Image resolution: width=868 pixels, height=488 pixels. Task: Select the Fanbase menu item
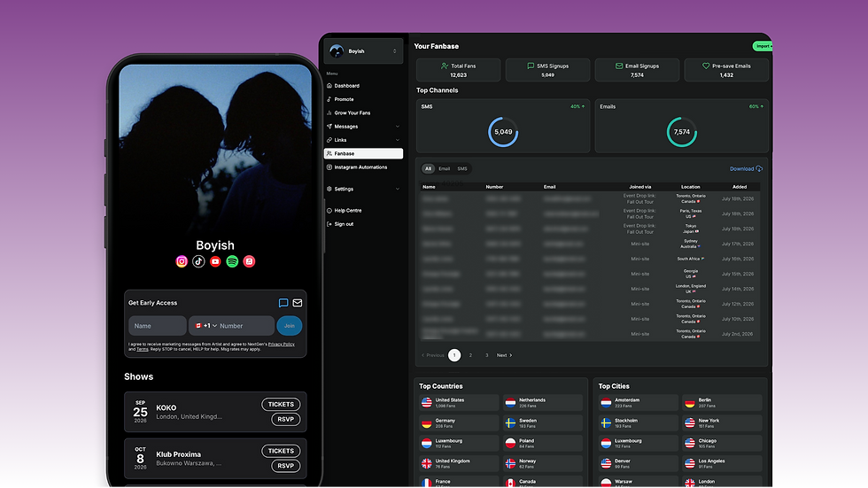tap(363, 154)
